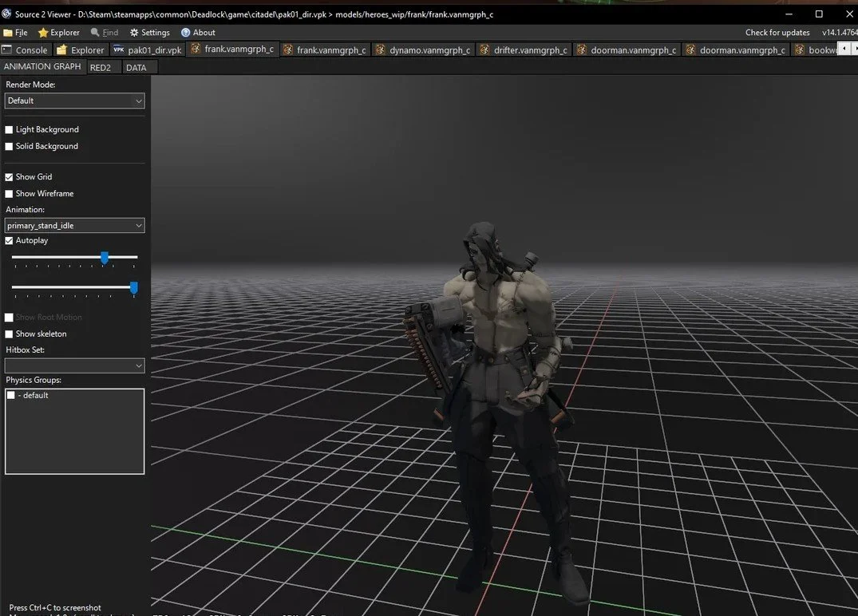Enable Solid Background checkbox
Image resolution: width=858 pixels, height=616 pixels.
(x=9, y=147)
